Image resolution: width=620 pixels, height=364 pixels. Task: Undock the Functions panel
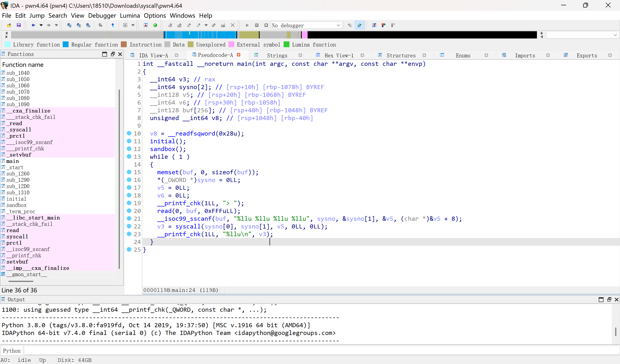pyautogui.click(x=113, y=54)
